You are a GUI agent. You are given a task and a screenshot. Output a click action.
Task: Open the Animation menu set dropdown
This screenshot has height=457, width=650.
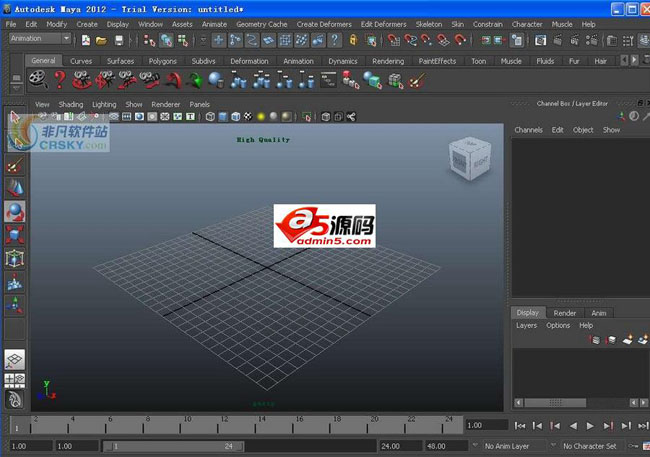[x=40, y=39]
